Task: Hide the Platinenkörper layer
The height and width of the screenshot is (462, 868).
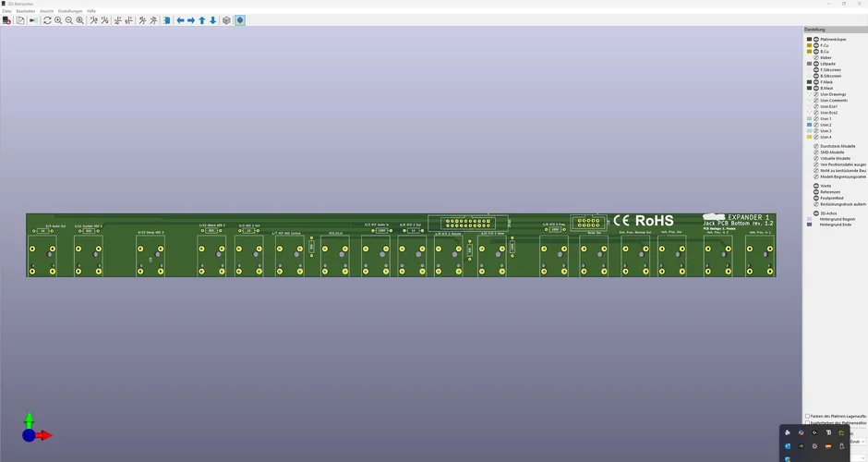Action: click(816, 40)
